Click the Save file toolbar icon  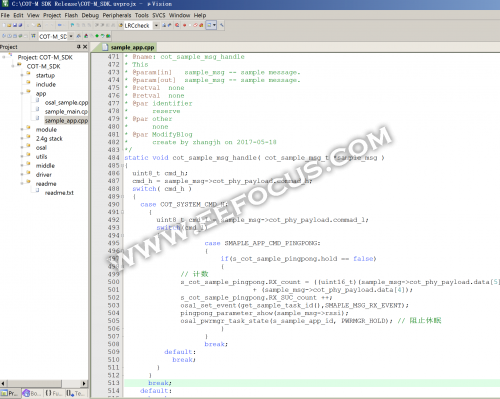[15, 25]
